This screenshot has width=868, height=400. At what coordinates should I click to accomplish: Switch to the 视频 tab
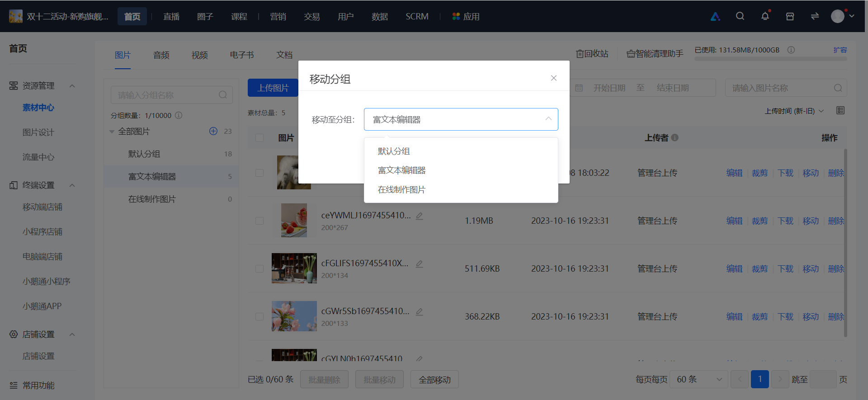[x=199, y=55]
